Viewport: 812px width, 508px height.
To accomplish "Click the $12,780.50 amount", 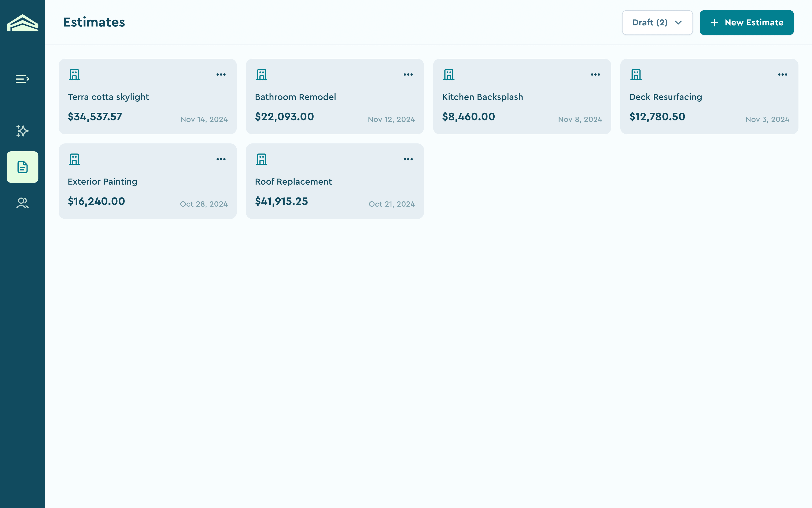I will [x=657, y=117].
